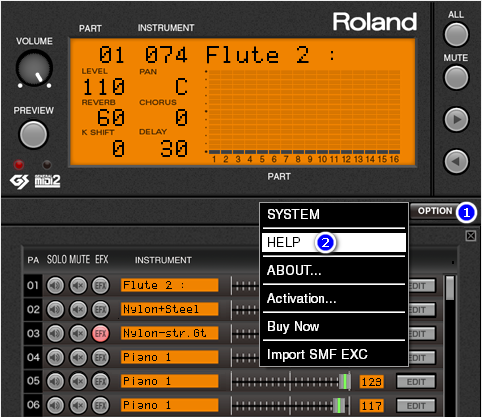Click K SHIFT value 0 on display
Screen dimensions: 482x417
click(118, 149)
